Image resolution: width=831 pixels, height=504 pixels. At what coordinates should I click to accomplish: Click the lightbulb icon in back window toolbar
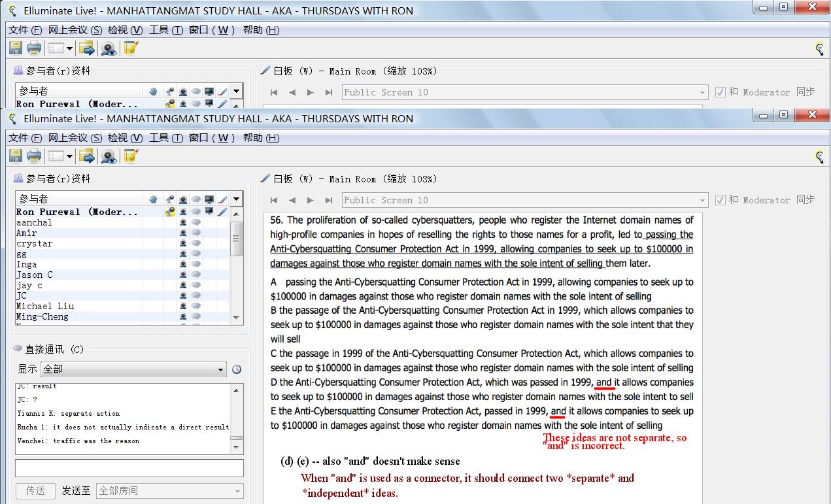[x=819, y=48]
